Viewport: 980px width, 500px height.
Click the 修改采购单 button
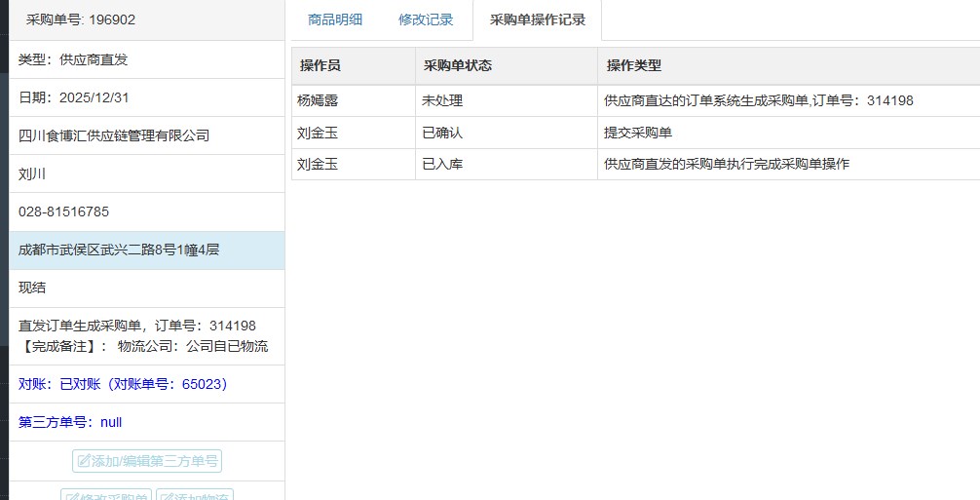pyautogui.click(x=106, y=495)
